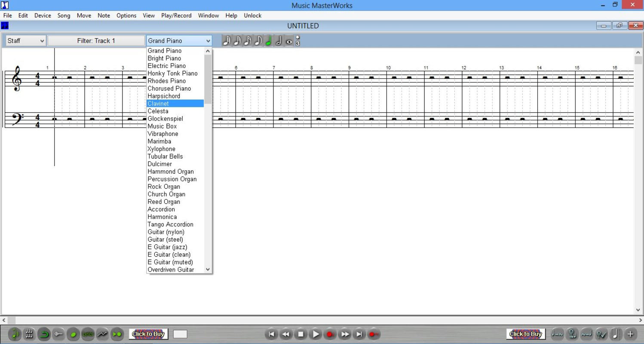Click the green undo arrow icon
This screenshot has height=344, width=644.
[44, 334]
